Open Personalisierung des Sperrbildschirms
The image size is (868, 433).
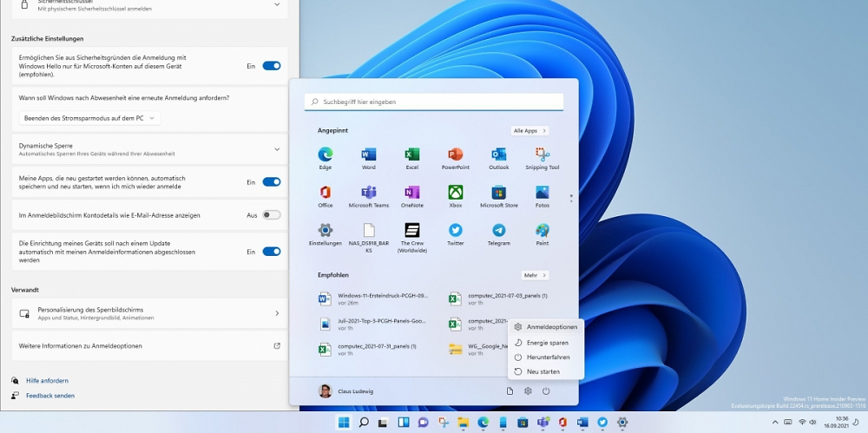149,313
